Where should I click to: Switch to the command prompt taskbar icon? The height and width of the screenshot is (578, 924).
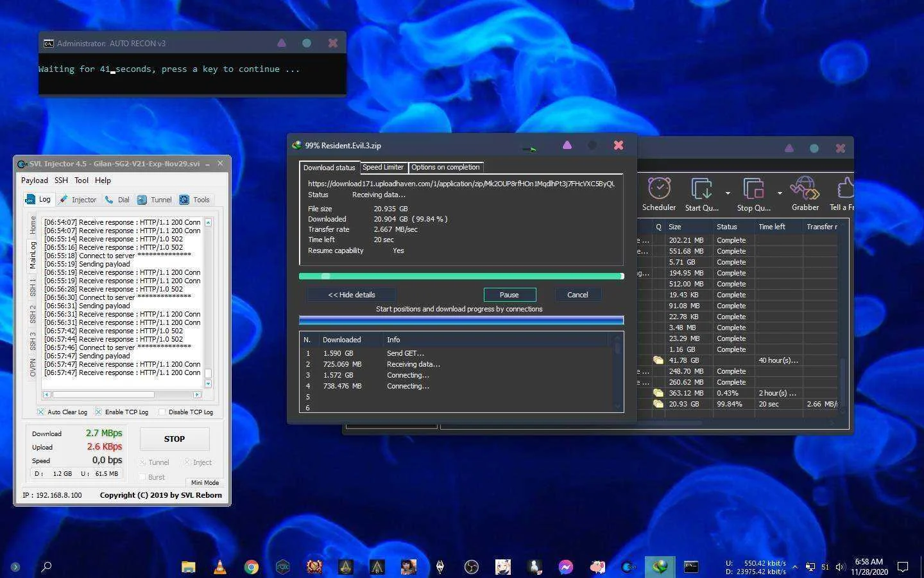click(x=691, y=566)
